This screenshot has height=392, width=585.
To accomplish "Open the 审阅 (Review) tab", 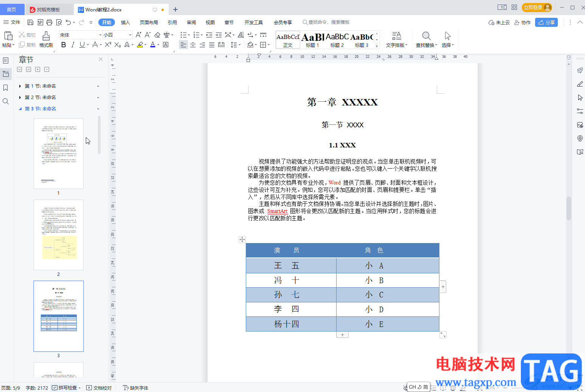I will [191, 22].
